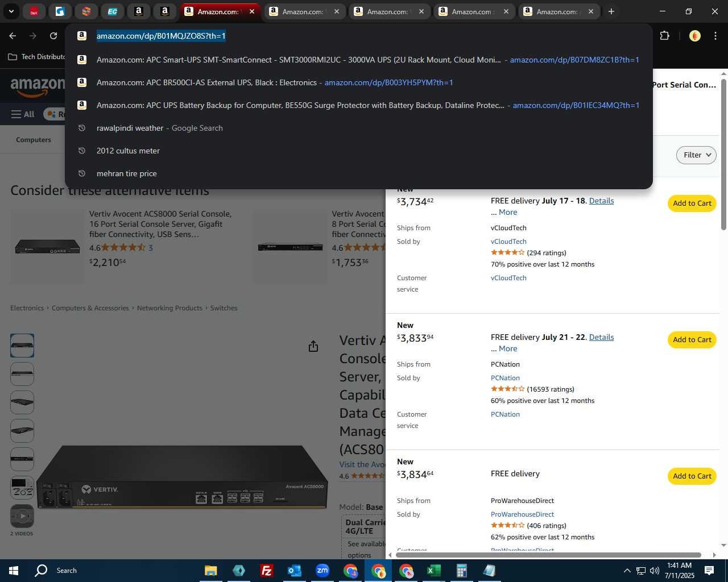
Task: Select the first product thumbnail
Action: 22,346
